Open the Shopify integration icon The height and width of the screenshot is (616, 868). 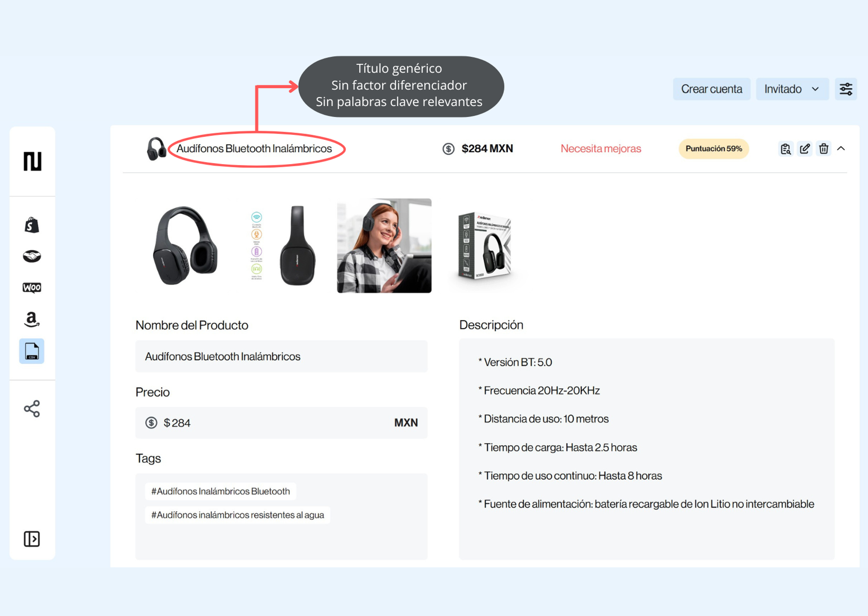point(32,225)
